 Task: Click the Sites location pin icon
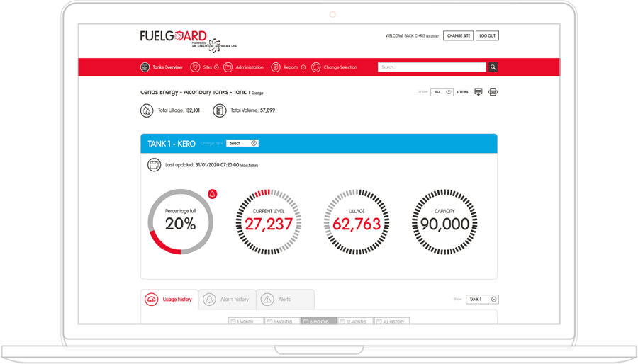tap(195, 67)
